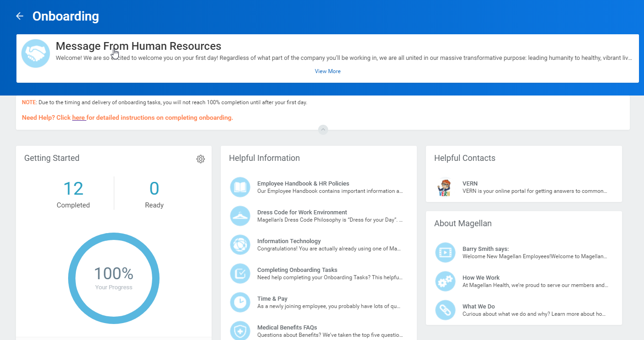Click the 100% progress ring
This screenshot has height=340, width=644.
pos(113,278)
